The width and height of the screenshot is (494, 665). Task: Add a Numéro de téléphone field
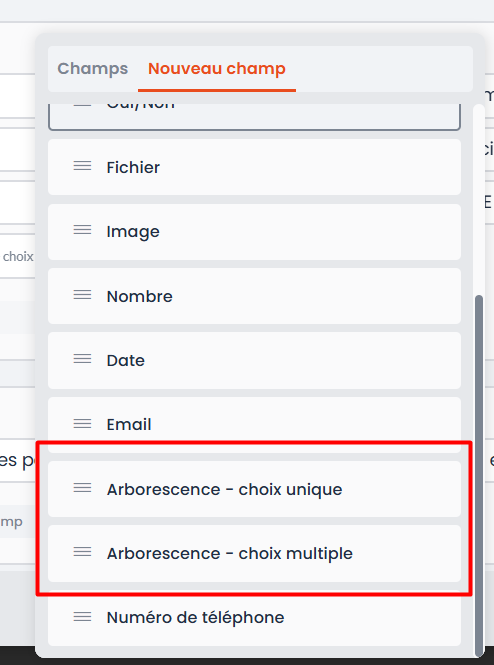(x=254, y=618)
